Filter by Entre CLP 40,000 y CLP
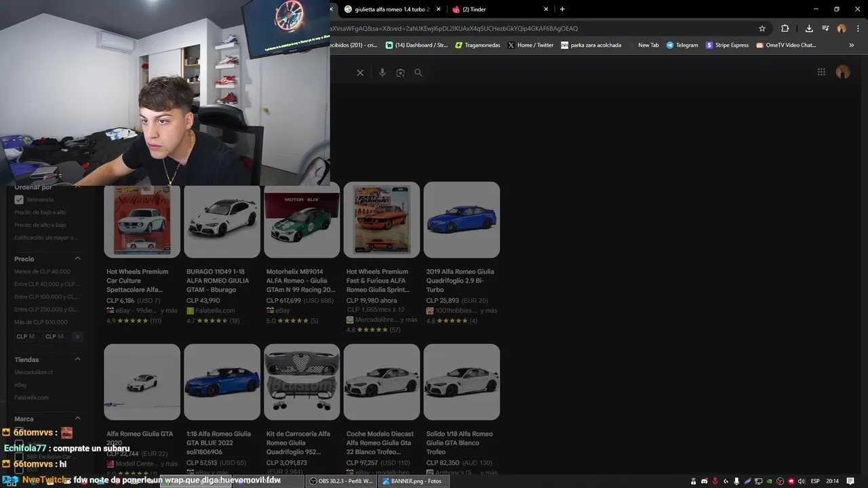The width and height of the screenshot is (868, 488). tap(47, 284)
